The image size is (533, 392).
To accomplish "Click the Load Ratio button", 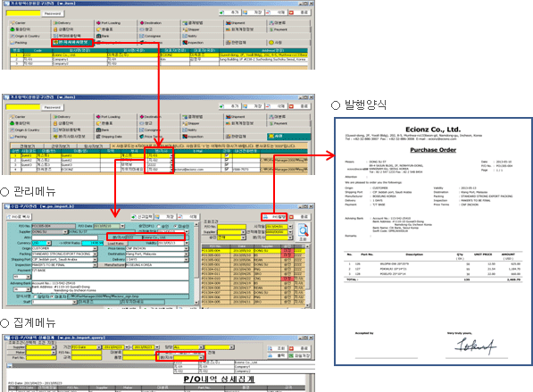I will click(x=116, y=244).
